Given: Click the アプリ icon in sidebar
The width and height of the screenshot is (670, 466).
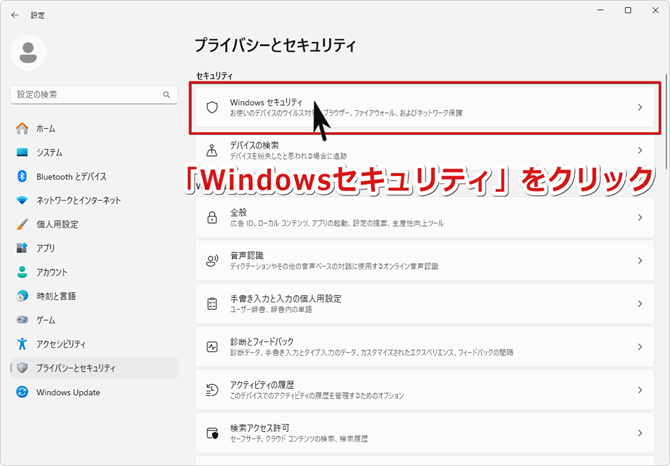Looking at the screenshot, I should click(x=22, y=248).
